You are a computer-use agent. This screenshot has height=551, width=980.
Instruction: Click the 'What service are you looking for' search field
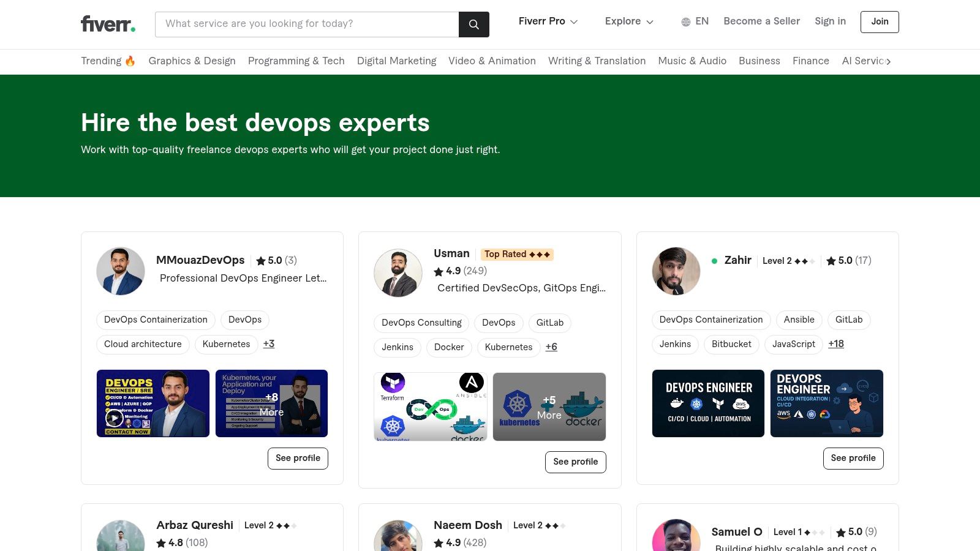pos(306,24)
